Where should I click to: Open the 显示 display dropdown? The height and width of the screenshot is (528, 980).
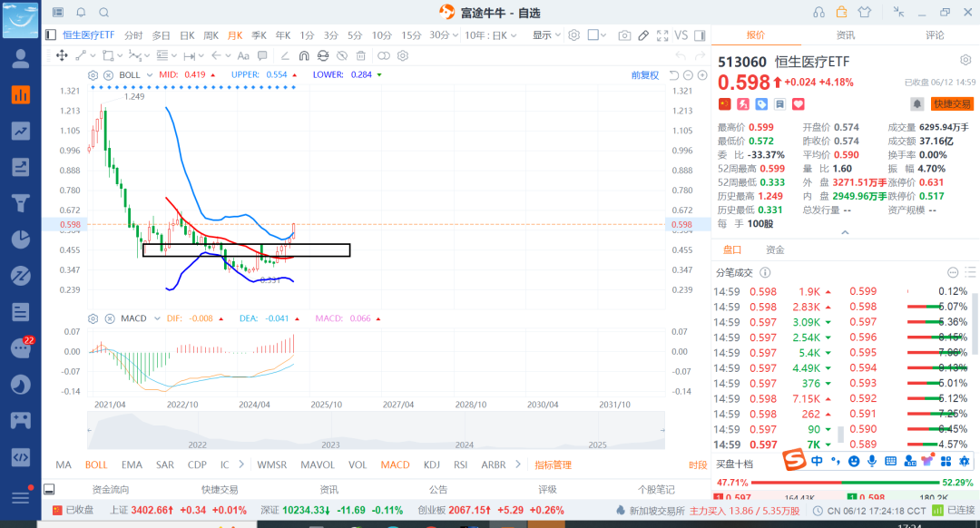point(546,35)
